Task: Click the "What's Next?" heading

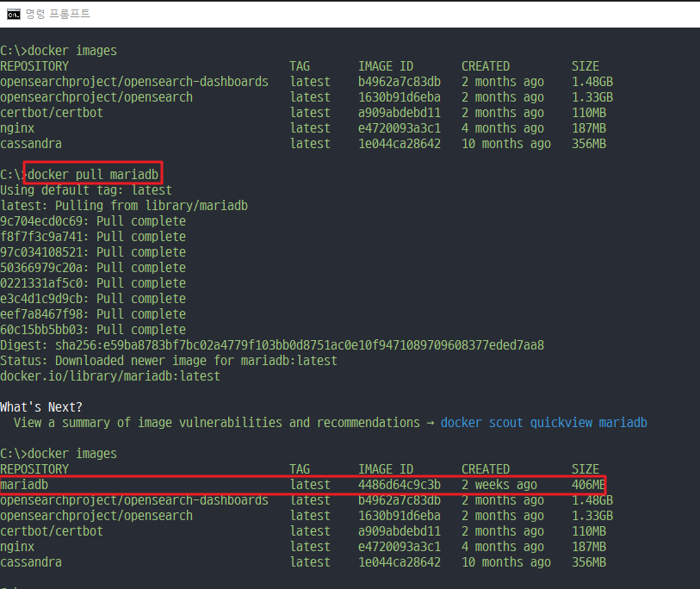Action: (x=41, y=406)
